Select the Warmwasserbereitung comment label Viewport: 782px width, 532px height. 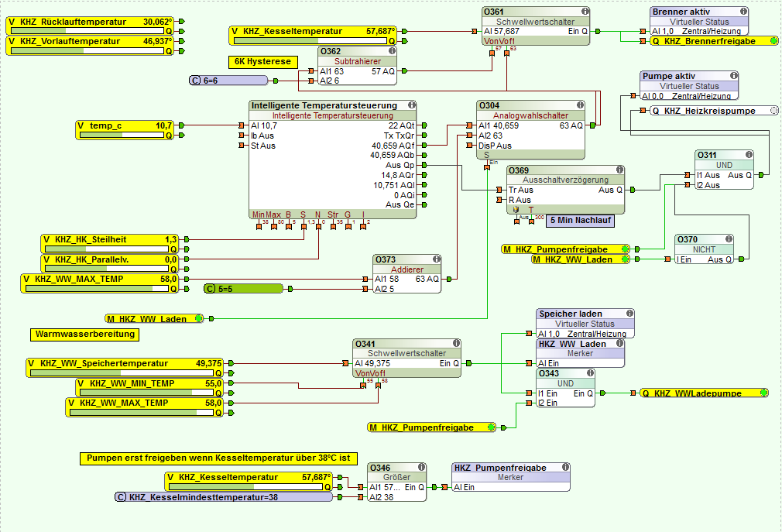(x=85, y=334)
